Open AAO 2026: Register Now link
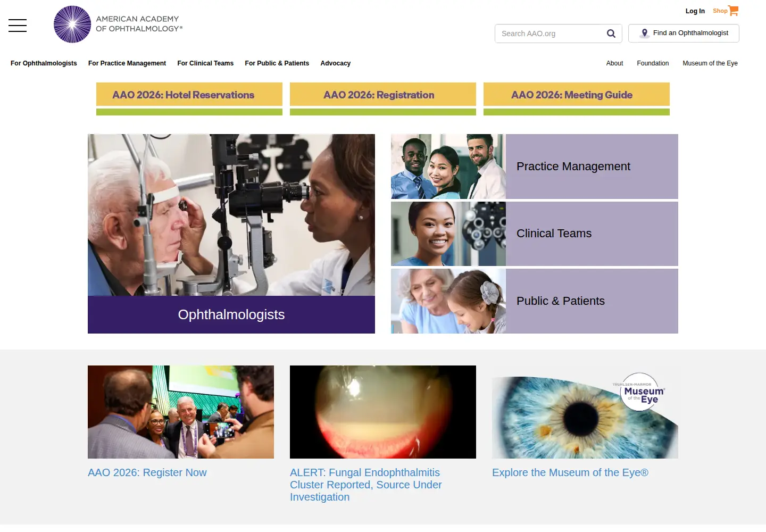This screenshot has width=766, height=532. [x=147, y=472]
